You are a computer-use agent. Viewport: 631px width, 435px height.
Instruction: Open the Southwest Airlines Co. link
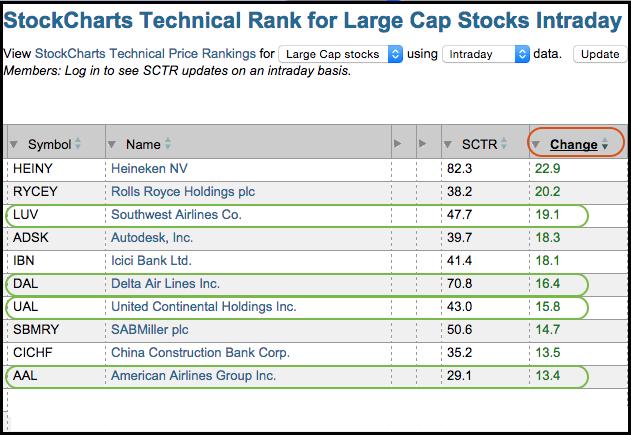tap(176, 214)
